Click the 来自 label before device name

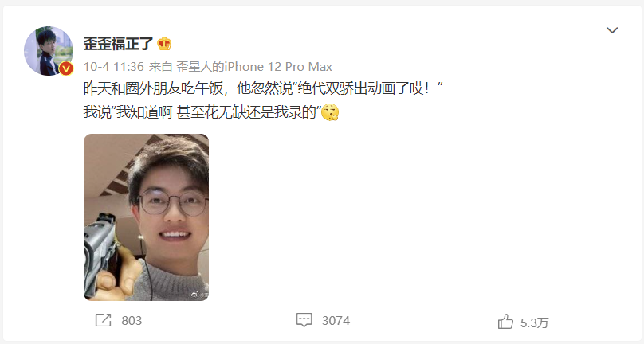[160, 67]
